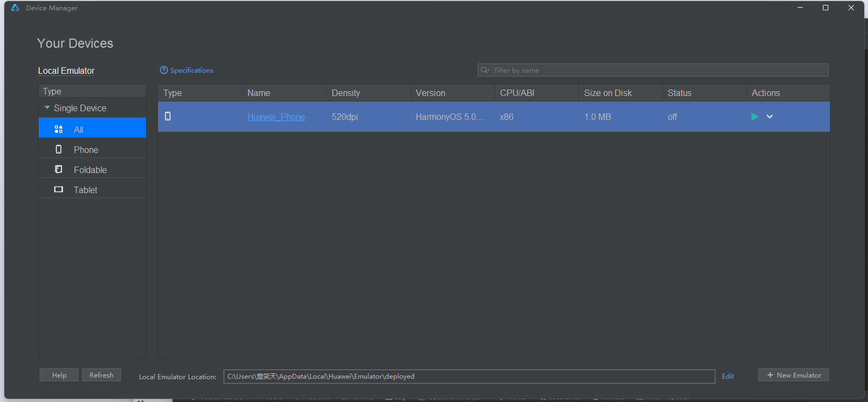Start the Huawei_Phone emulator with play icon
Viewport: 868px width, 402px height.
(x=754, y=117)
